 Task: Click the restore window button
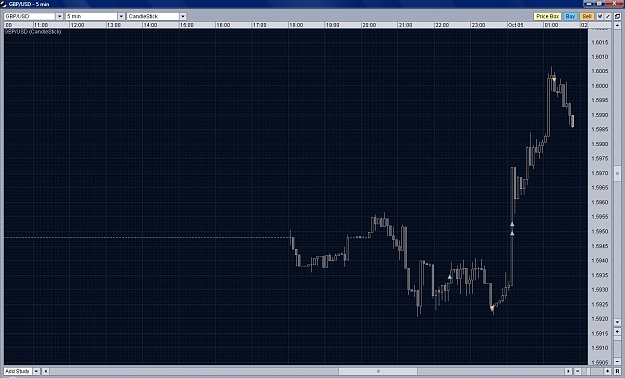coord(599,4)
